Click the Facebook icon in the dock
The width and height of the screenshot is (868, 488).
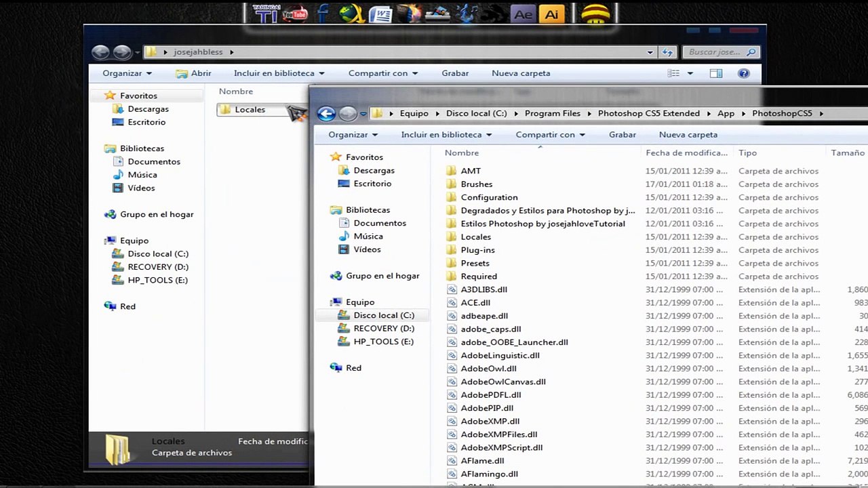pyautogui.click(x=323, y=14)
